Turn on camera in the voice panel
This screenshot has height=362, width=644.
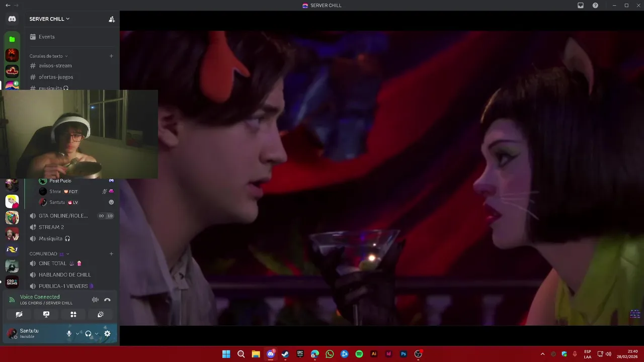tap(19, 314)
